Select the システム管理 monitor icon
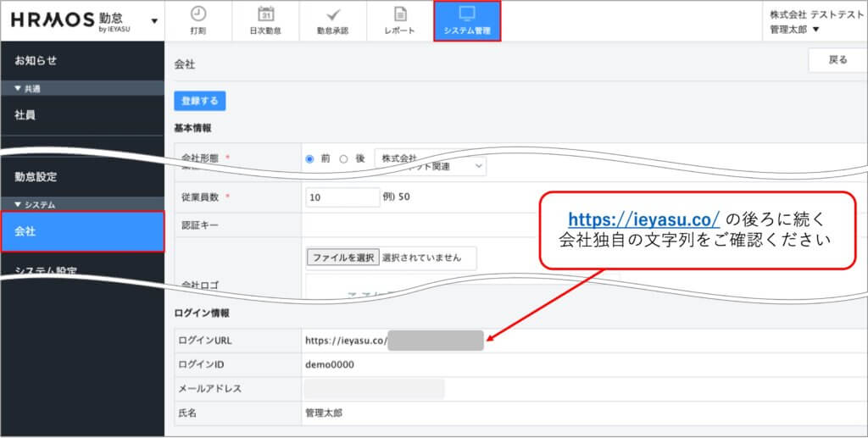Screen dimensions: 868x438 click(x=467, y=14)
